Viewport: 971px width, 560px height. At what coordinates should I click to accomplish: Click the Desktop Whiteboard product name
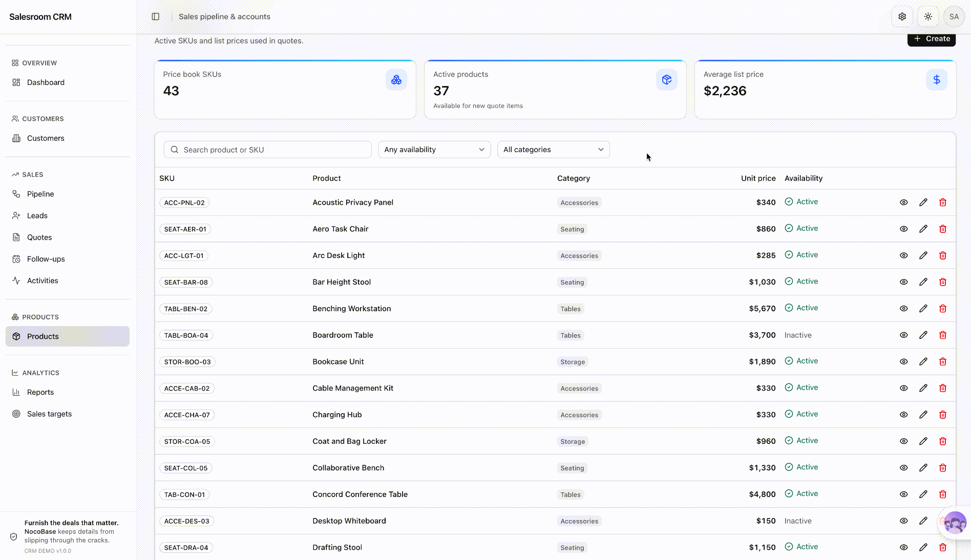pyautogui.click(x=349, y=521)
